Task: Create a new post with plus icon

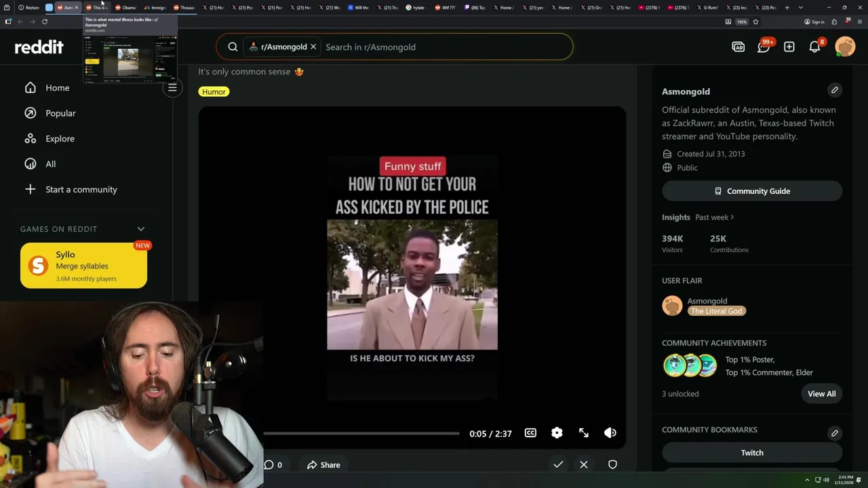Action: pos(789,47)
